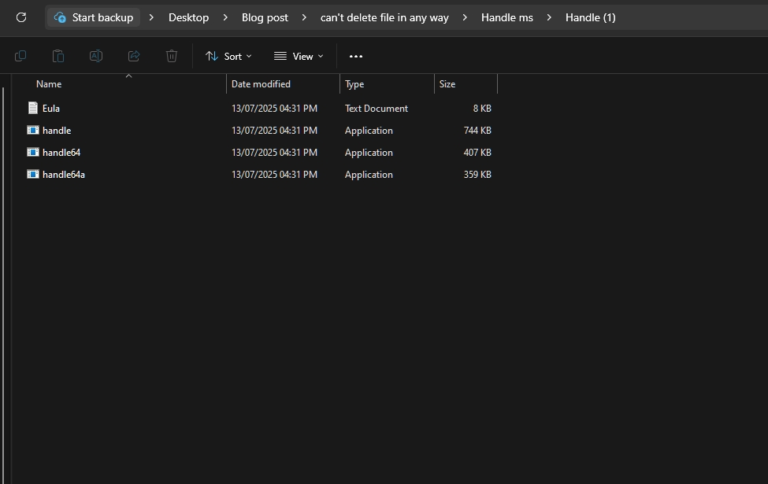Sort by Date modified column header
This screenshot has width=768, height=484.
(x=261, y=84)
